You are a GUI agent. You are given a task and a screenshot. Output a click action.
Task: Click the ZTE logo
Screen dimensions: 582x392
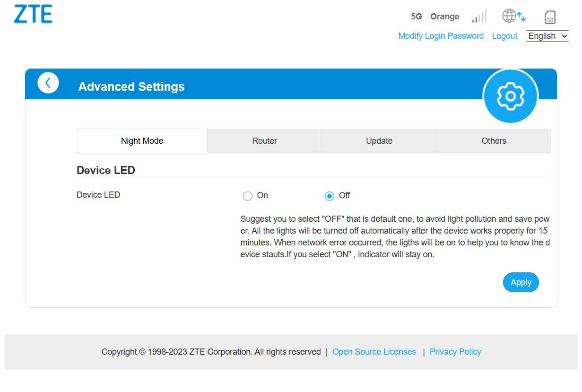(33, 14)
